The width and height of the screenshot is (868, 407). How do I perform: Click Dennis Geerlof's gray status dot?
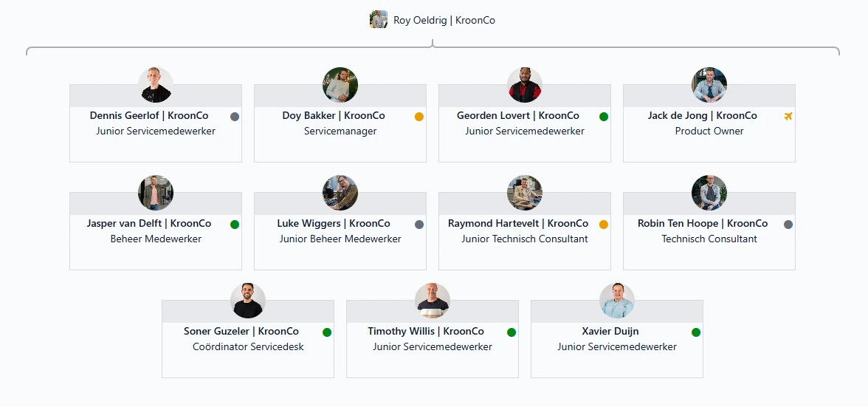pos(235,117)
